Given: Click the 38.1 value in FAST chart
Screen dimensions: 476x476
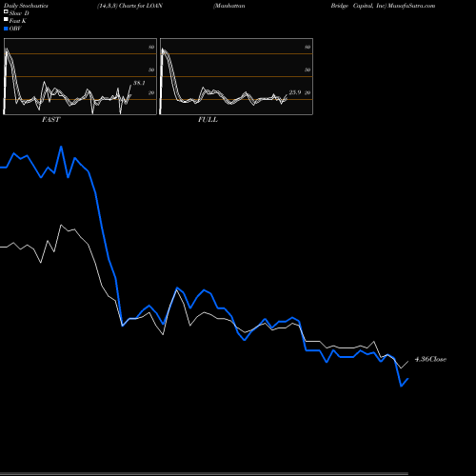Looking at the screenshot, I should (x=139, y=83).
